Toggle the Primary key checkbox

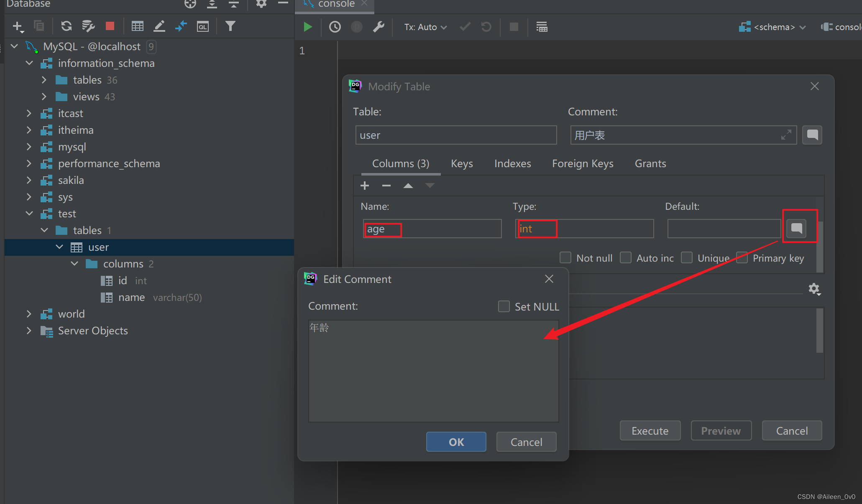pyautogui.click(x=742, y=258)
